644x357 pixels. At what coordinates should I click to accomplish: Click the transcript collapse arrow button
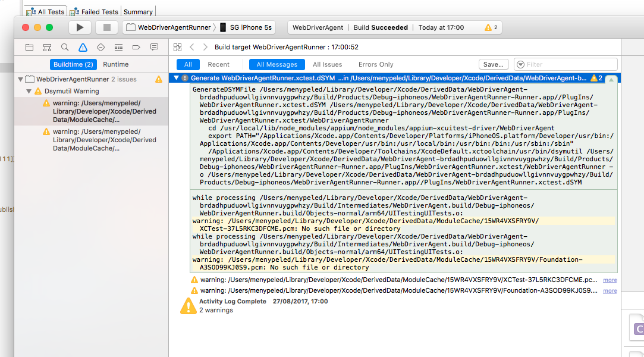click(611, 80)
